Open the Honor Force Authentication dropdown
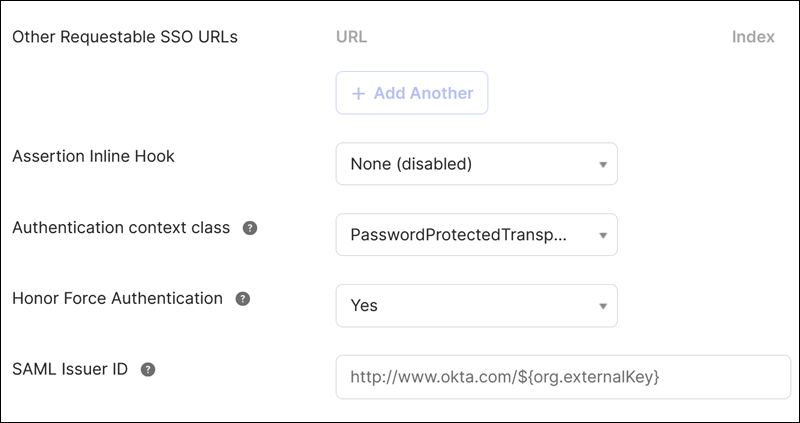This screenshot has height=423, width=800. tap(476, 306)
